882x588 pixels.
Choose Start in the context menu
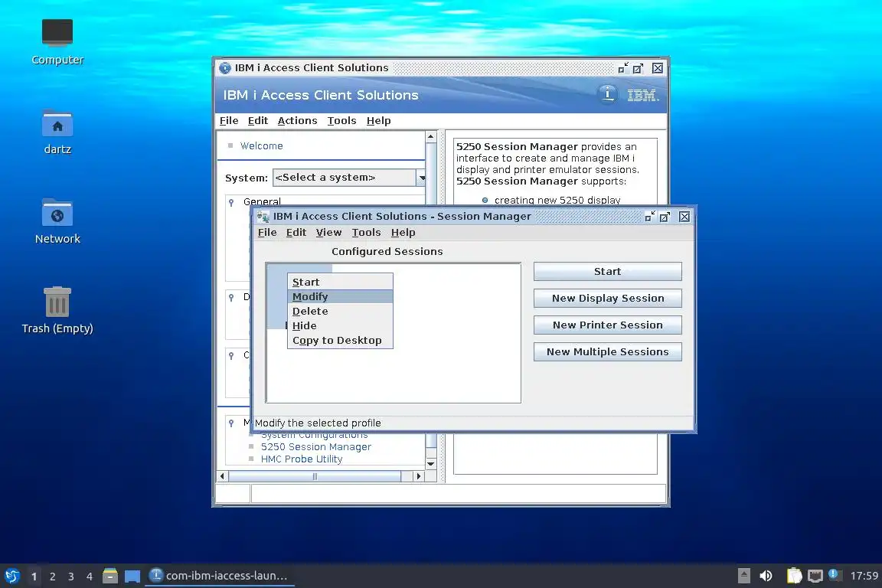coord(340,282)
